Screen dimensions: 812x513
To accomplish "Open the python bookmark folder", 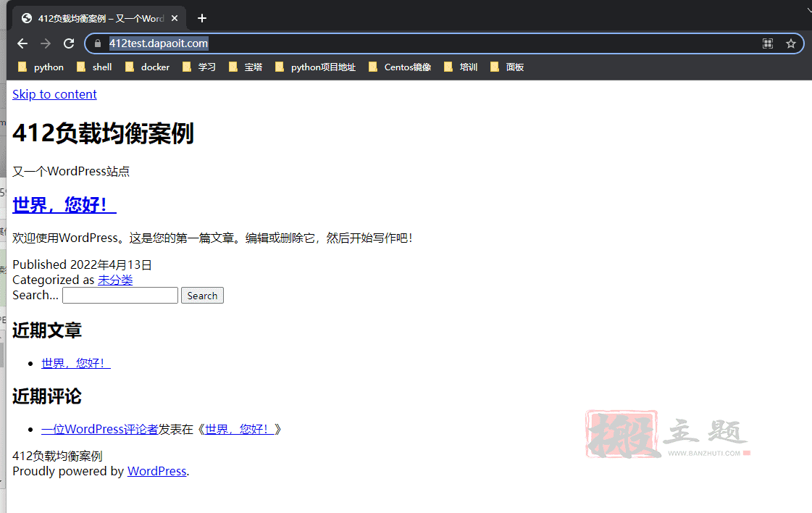I will pos(41,67).
